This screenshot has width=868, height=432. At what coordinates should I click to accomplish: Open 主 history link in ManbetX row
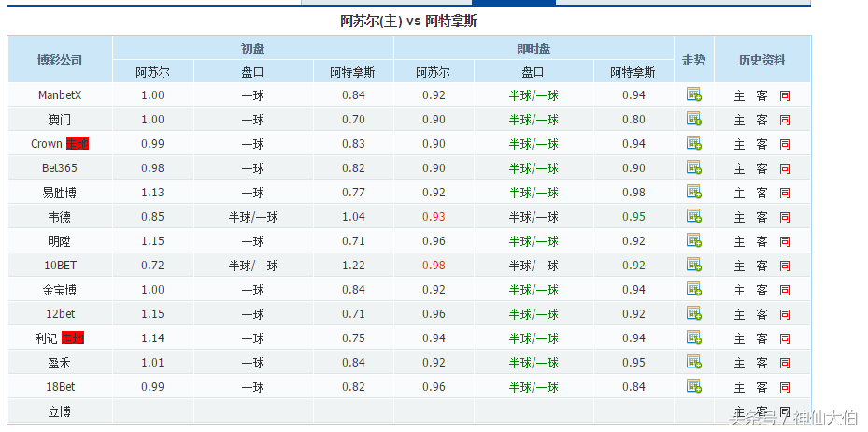click(740, 95)
